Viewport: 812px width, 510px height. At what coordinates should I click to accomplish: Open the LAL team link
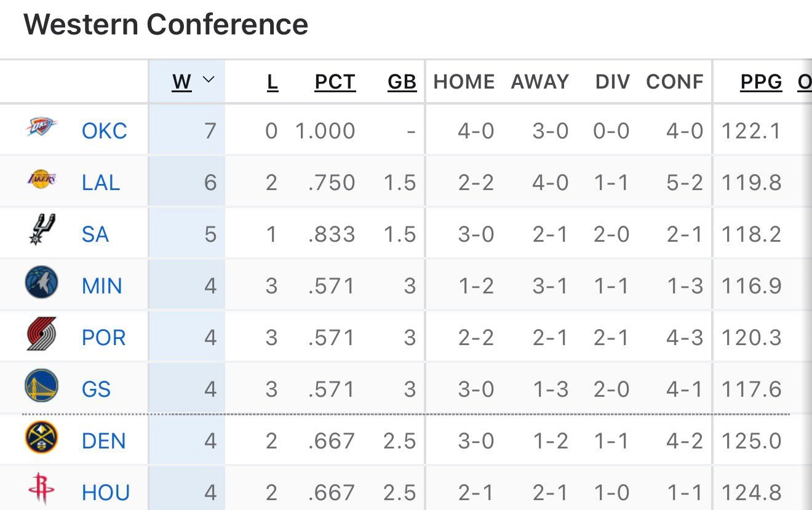pyautogui.click(x=101, y=183)
